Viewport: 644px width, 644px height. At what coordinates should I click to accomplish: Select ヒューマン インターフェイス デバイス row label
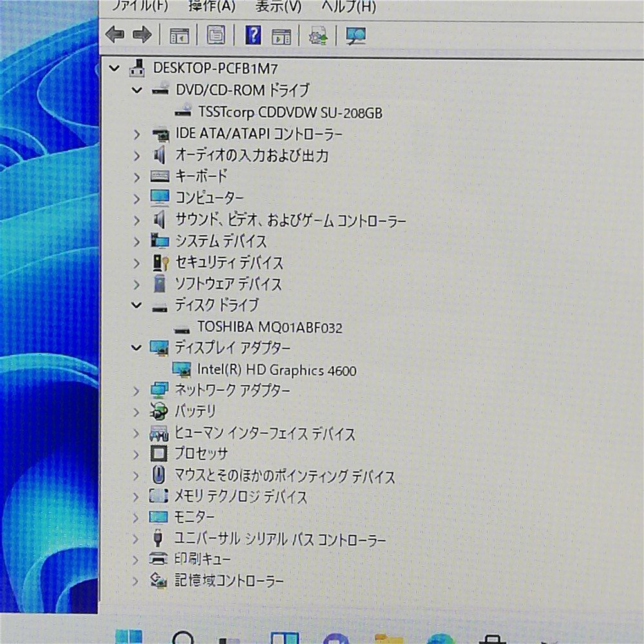click(265, 433)
